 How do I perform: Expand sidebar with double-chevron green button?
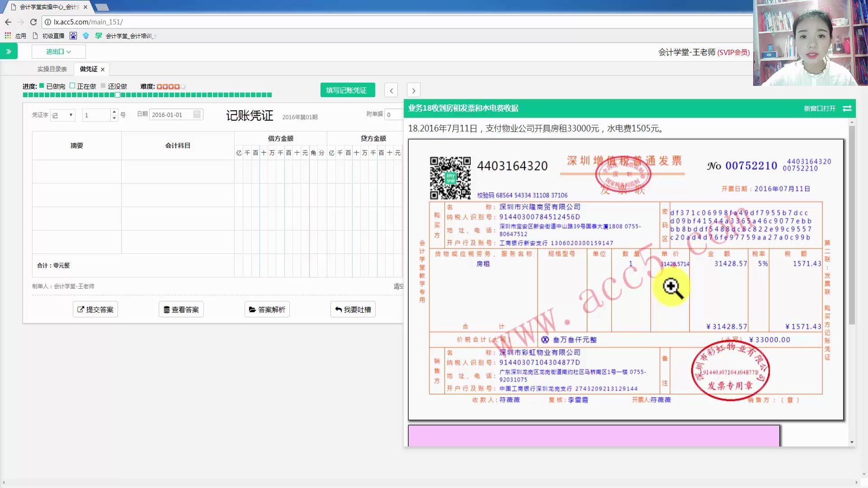(9, 52)
